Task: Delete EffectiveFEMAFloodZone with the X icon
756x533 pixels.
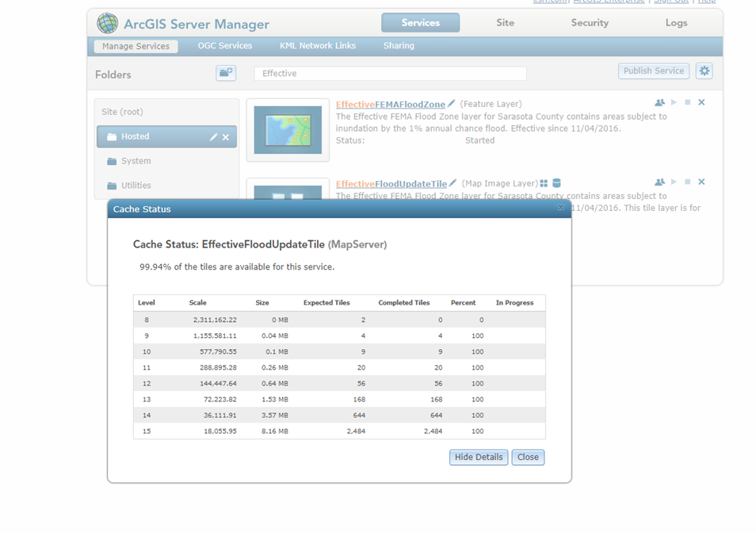Action: (x=701, y=102)
